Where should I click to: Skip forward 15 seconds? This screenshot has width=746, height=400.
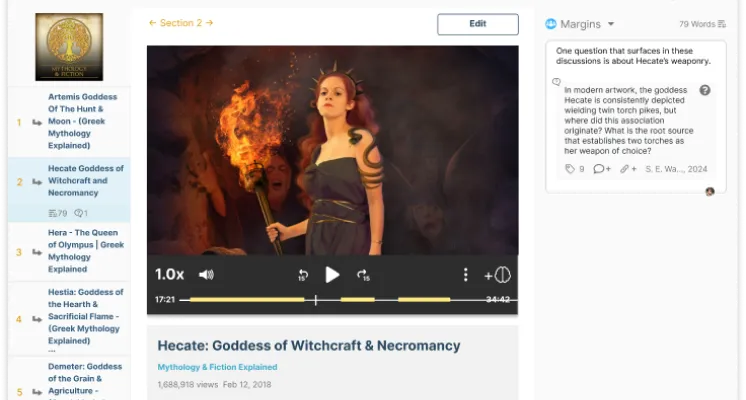pos(363,275)
